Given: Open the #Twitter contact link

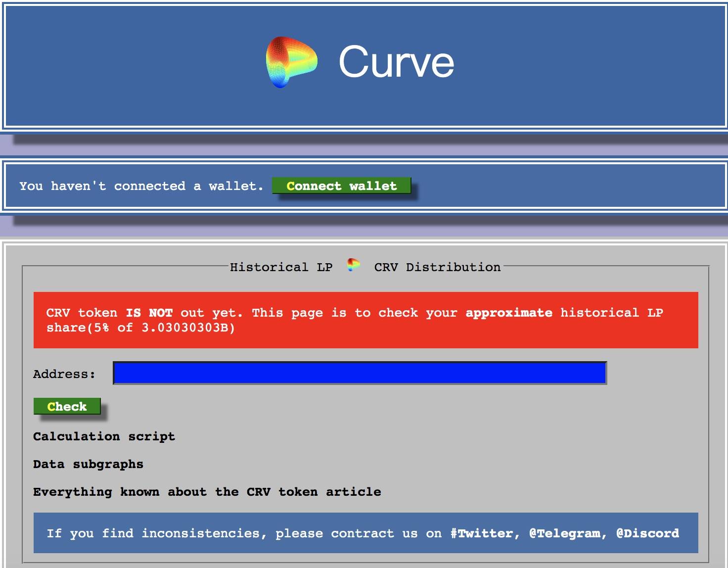Looking at the screenshot, I should [482, 533].
